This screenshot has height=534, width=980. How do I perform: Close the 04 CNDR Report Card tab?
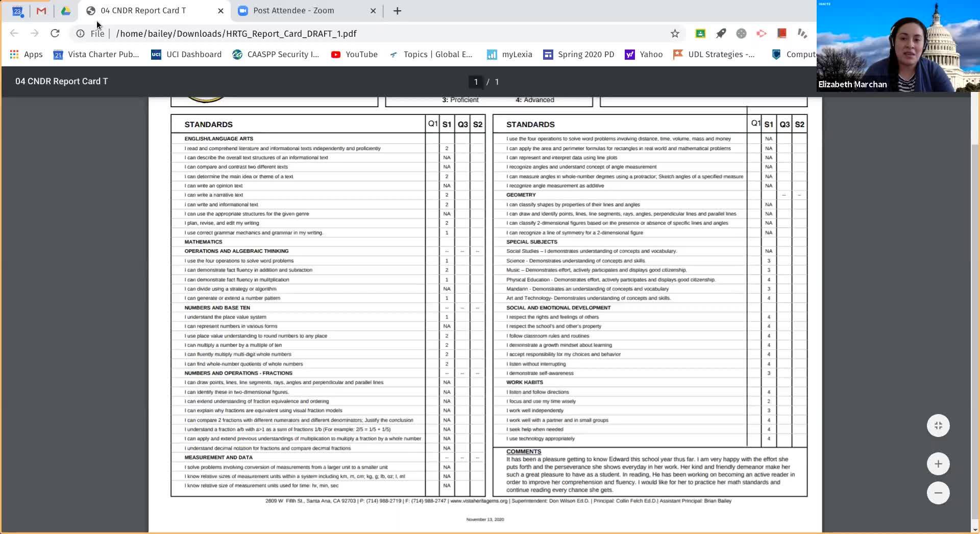click(220, 11)
